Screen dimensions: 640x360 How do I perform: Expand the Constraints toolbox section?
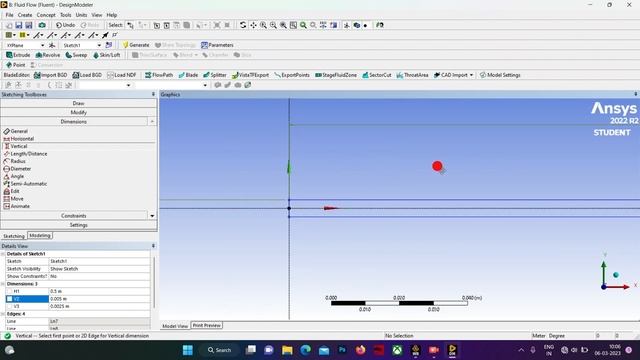[74, 216]
